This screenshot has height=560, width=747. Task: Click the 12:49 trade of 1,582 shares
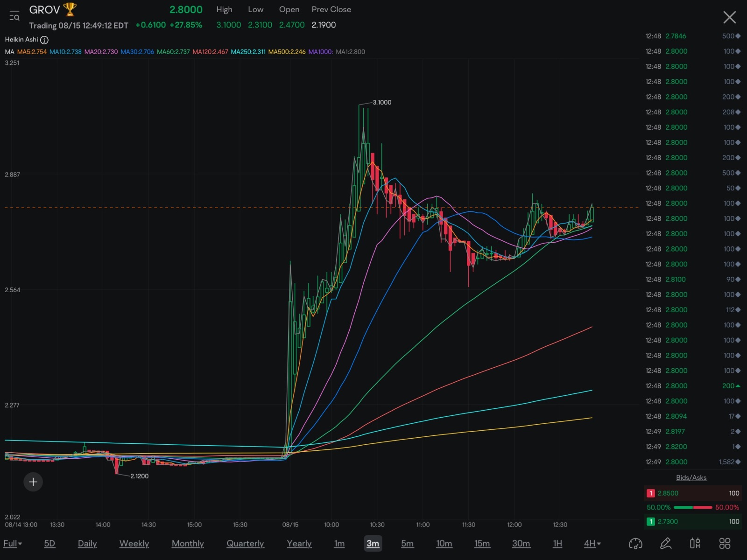pos(693,462)
